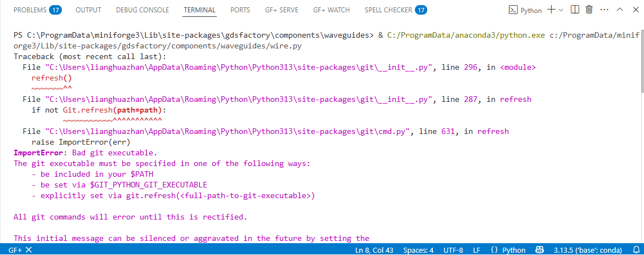Image resolution: width=644 pixels, height=255 pixels.
Task: Split the terminal panel
Action: click(575, 10)
